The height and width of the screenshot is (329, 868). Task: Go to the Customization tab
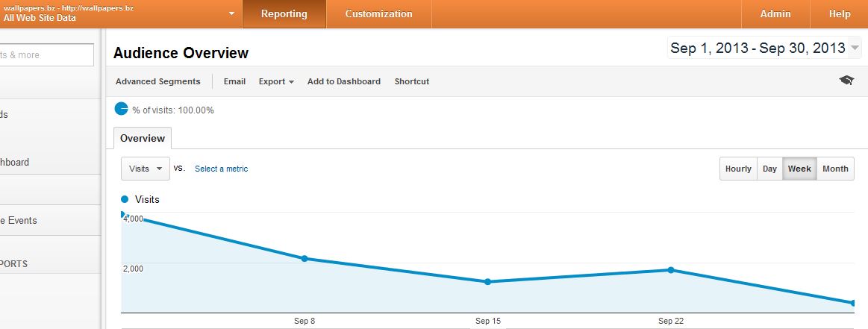click(x=378, y=14)
